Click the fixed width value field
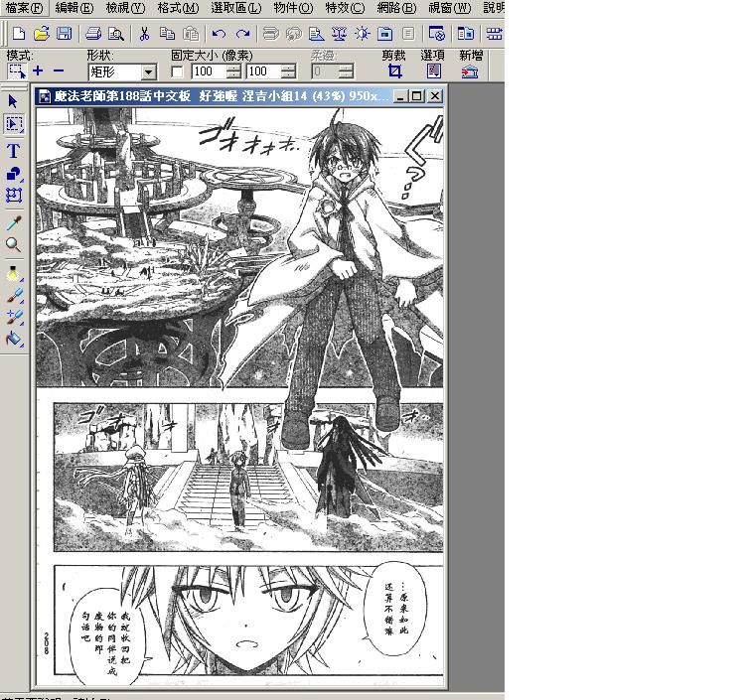This screenshot has width=745, height=700. click(210, 72)
